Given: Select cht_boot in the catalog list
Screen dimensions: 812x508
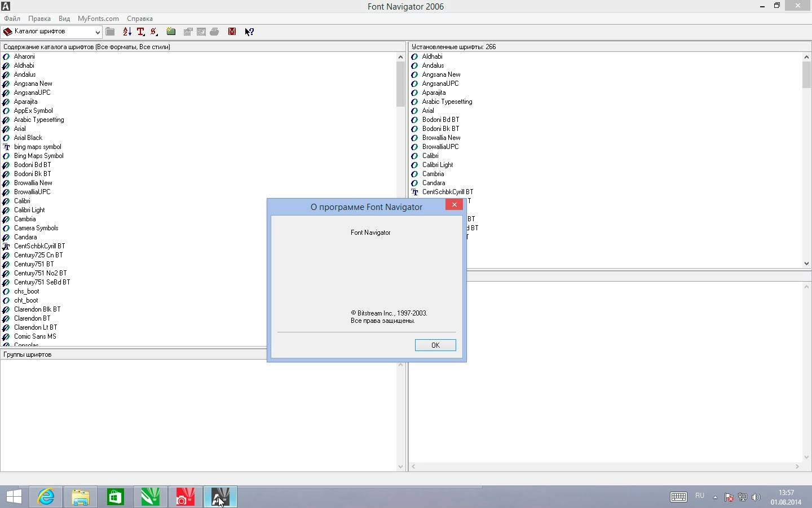Looking at the screenshot, I should [26, 300].
